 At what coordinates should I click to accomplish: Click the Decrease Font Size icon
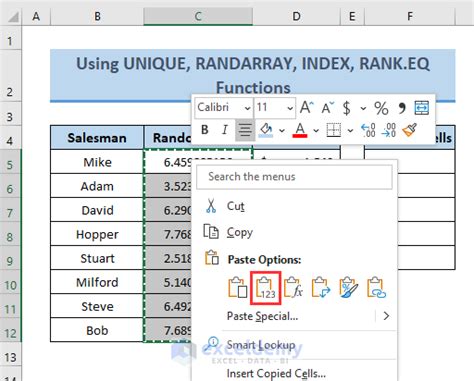click(328, 108)
